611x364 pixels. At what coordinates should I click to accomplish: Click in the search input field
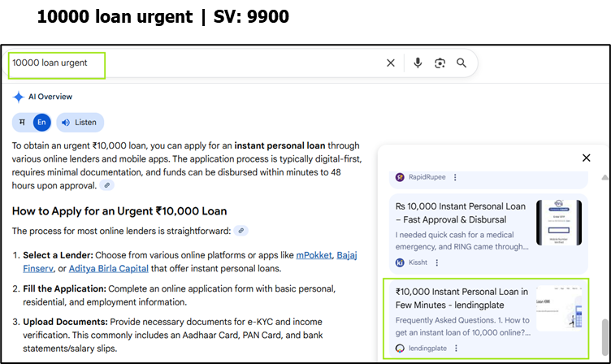(x=195, y=63)
